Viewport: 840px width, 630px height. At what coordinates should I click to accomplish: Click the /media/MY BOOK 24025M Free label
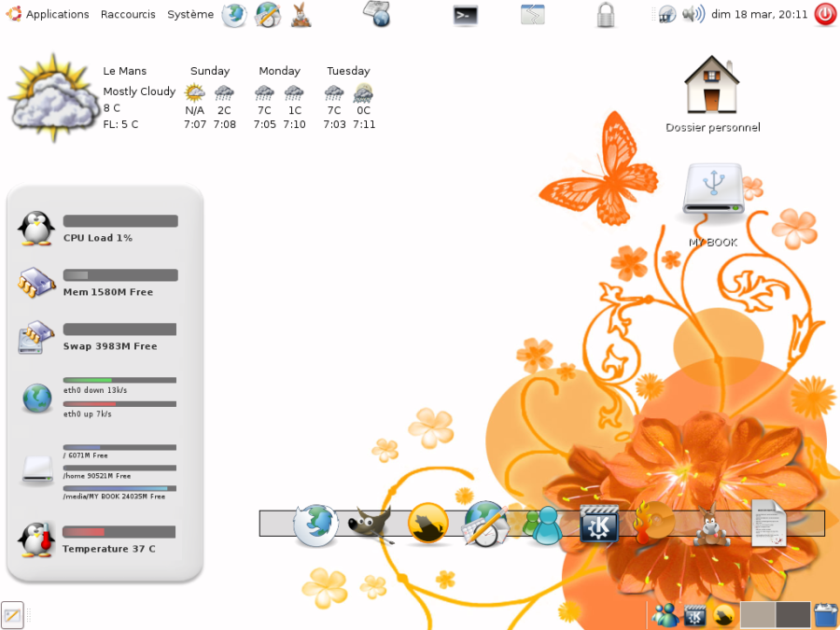click(114, 497)
